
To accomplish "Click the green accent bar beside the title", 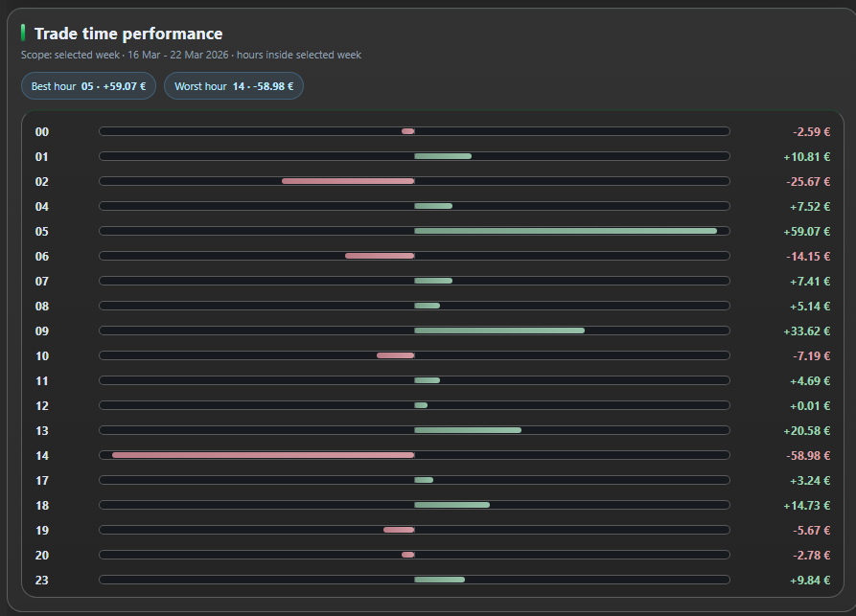I will pyautogui.click(x=23, y=33).
